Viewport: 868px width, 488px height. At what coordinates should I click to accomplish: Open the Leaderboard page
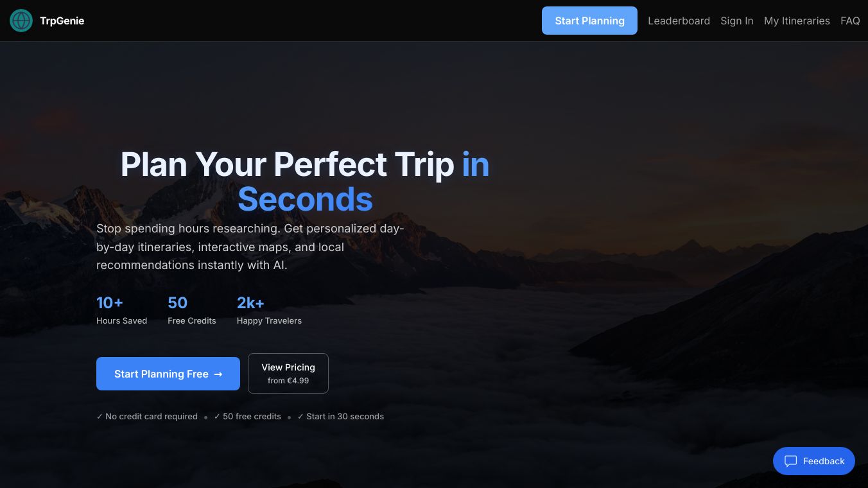coord(679,21)
